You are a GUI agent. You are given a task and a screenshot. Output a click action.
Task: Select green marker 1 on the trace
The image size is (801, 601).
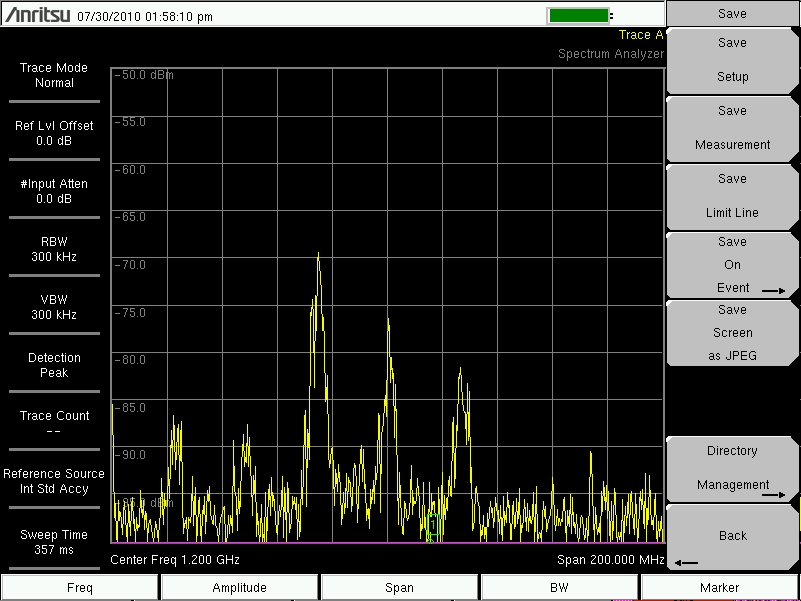[x=433, y=524]
